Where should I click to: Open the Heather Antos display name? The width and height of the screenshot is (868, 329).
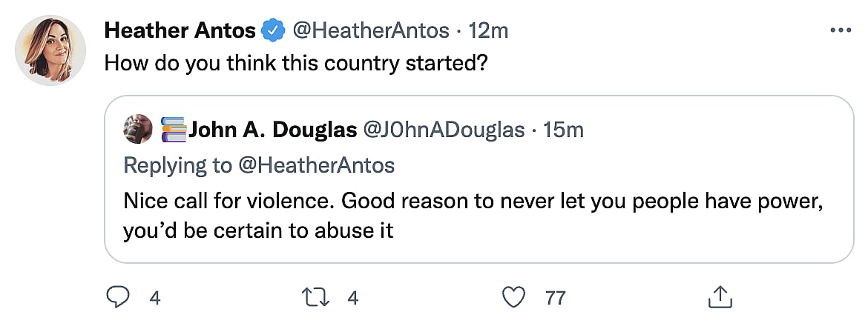pos(180,30)
